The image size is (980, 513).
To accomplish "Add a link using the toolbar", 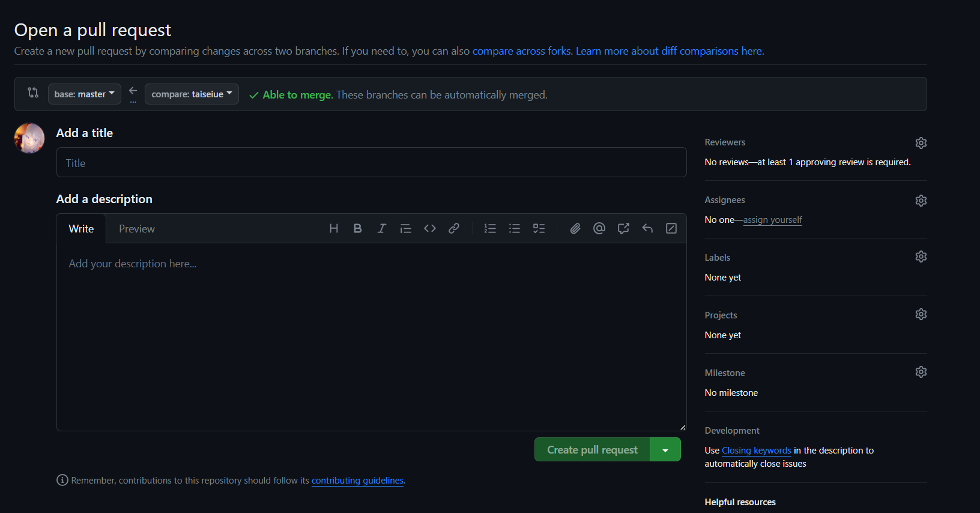I will coord(454,228).
